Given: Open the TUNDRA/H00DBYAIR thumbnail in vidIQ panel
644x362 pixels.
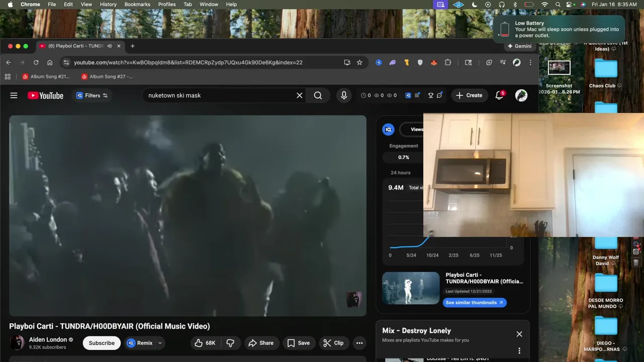Looking at the screenshot, I should (x=411, y=288).
